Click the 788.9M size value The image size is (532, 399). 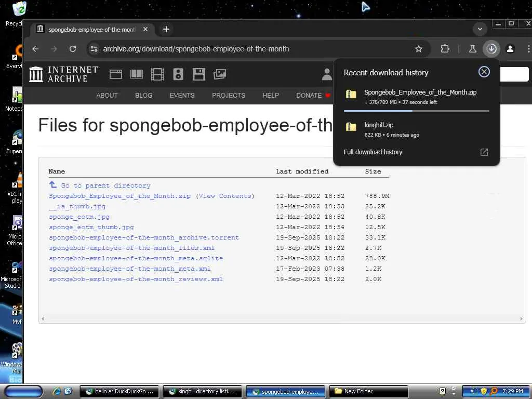click(x=377, y=196)
